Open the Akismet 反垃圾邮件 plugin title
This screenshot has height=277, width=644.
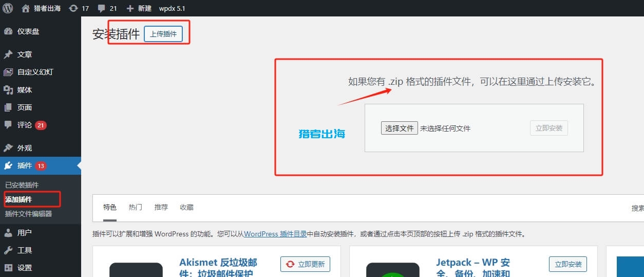218,267
